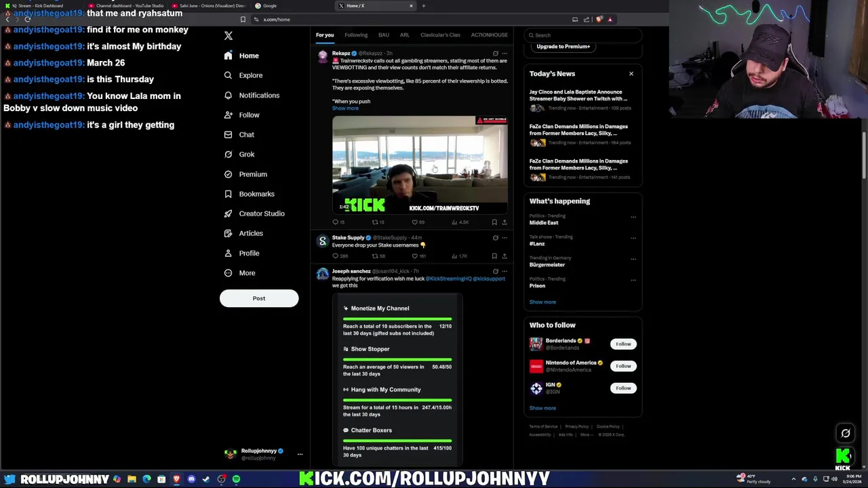Close the Home / X tab

click(x=411, y=5)
